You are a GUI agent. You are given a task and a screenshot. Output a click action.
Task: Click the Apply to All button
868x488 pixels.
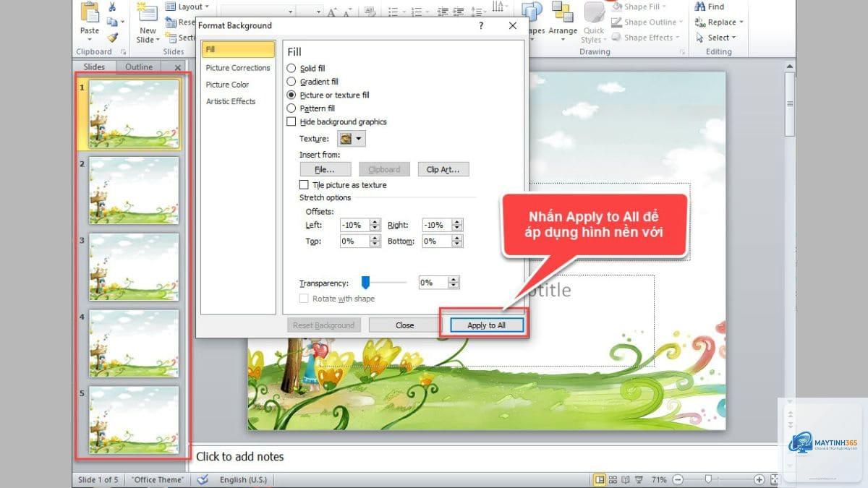[x=486, y=325]
